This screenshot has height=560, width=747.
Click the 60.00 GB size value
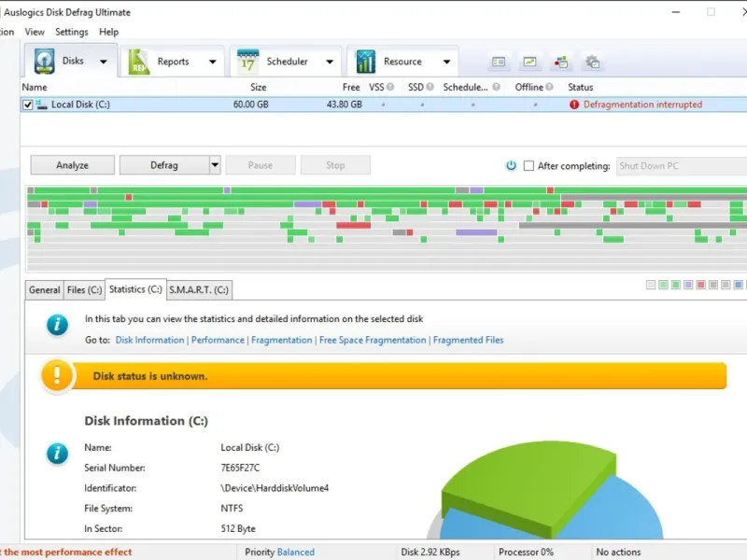point(250,105)
